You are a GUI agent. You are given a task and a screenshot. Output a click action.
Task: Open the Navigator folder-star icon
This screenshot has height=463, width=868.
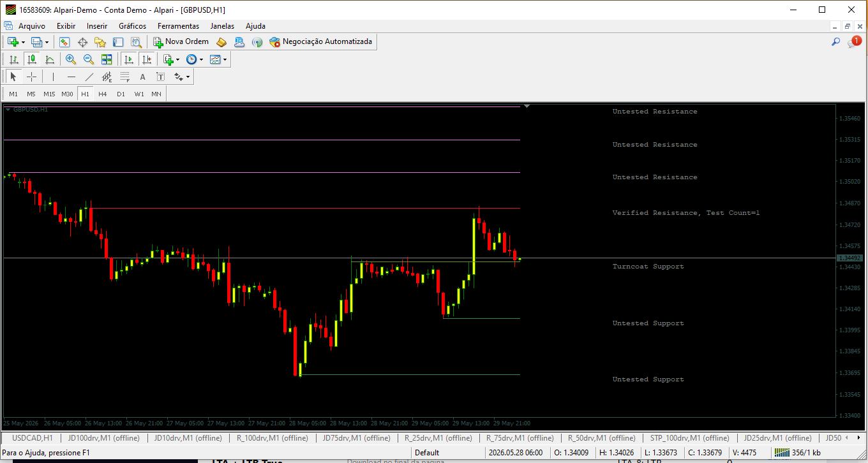coord(100,42)
